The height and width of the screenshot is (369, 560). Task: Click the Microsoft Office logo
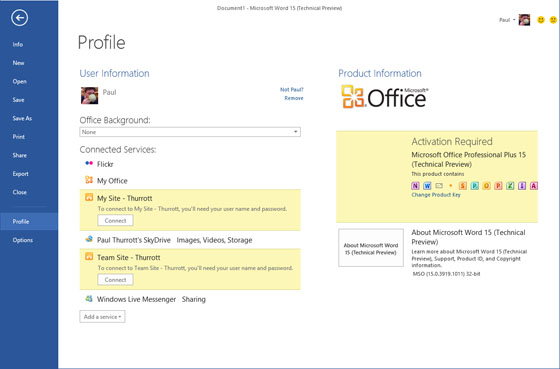(385, 96)
